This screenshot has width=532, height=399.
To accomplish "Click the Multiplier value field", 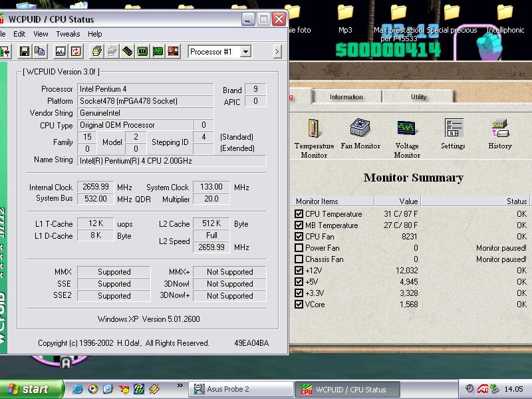I will point(211,198).
